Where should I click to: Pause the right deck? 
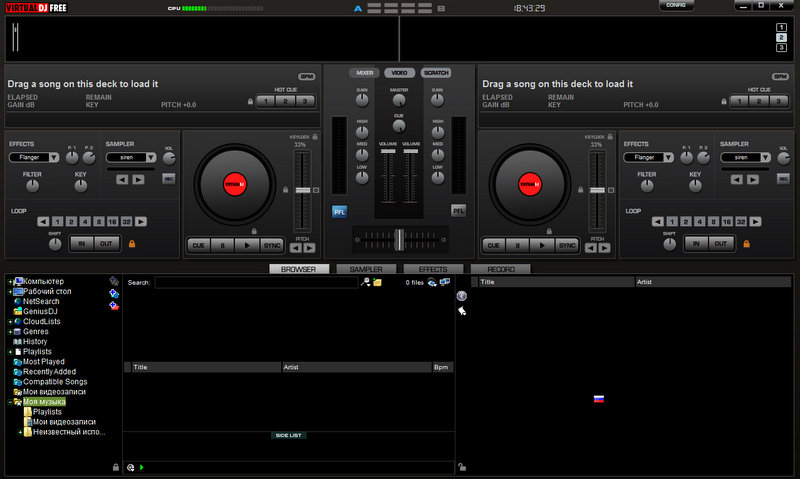(x=517, y=245)
